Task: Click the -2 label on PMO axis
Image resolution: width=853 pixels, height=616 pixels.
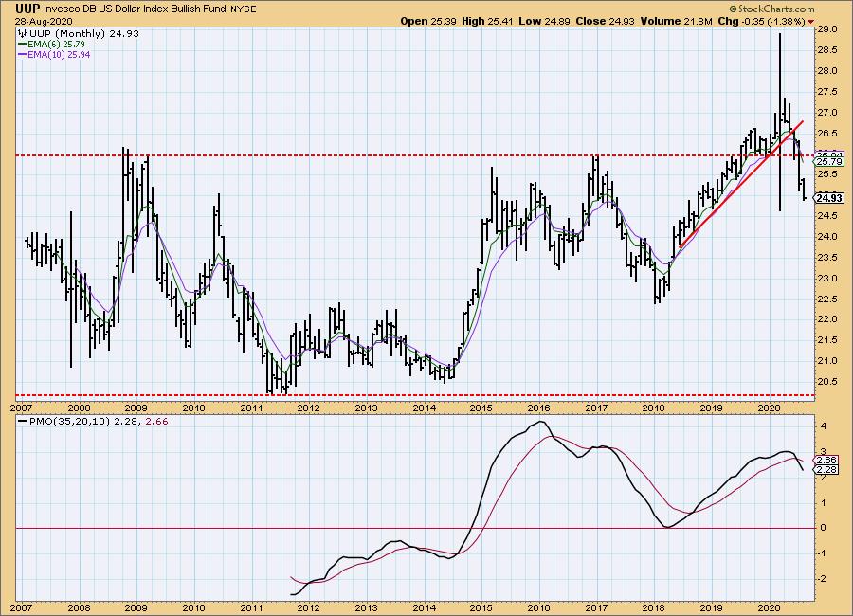Action: point(822,578)
